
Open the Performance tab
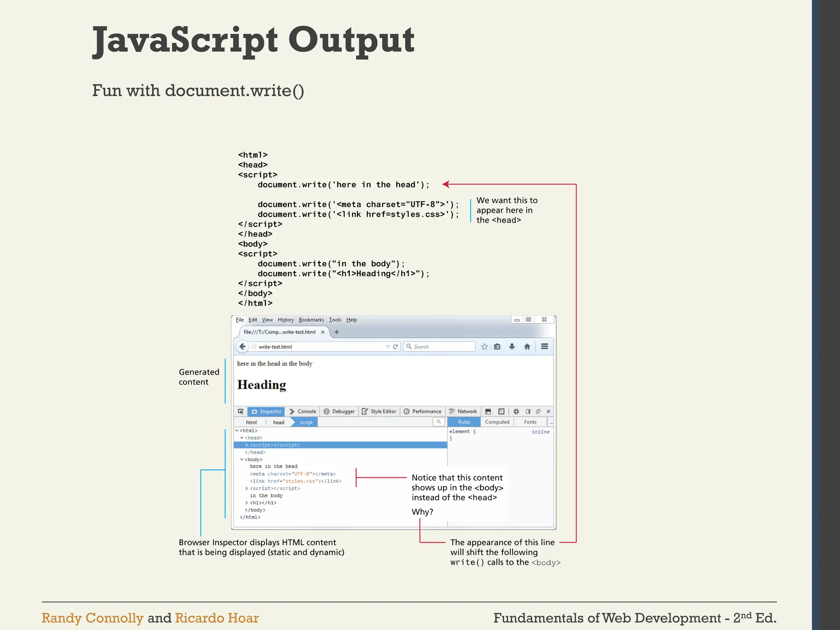point(423,411)
